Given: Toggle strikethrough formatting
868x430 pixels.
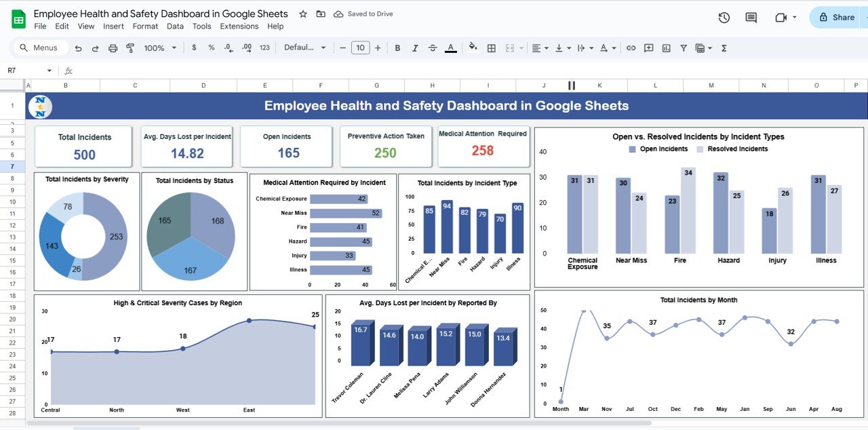Looking at the screenshot, I should [x=433, y=48].
